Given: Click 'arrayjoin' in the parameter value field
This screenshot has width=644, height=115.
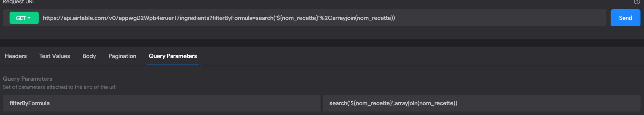Looking at the screenshot, I should [406, 103].
